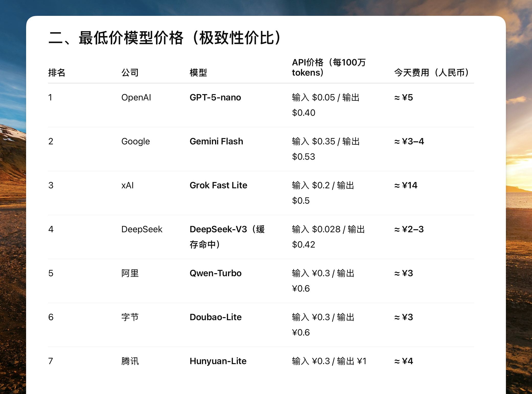Click the price cell 输入 $0.05 / 输出 $0.40
This screenshot has height=394, width=532.
pos(326,105)
